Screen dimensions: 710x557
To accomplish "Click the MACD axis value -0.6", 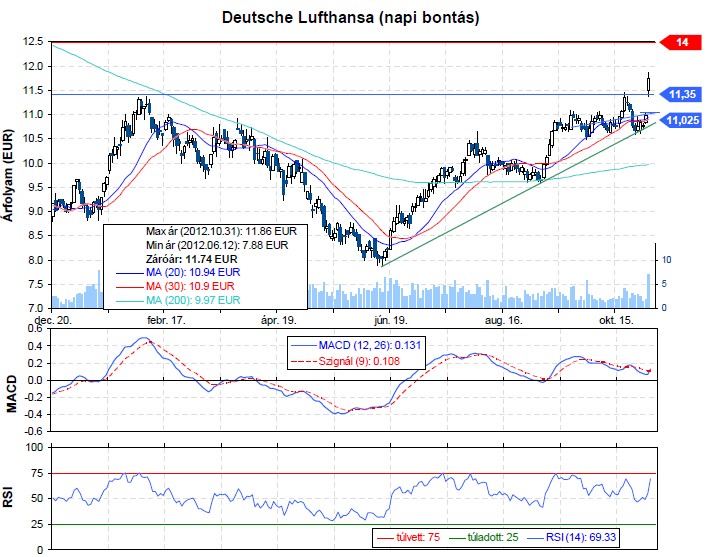I will point(33,431).
